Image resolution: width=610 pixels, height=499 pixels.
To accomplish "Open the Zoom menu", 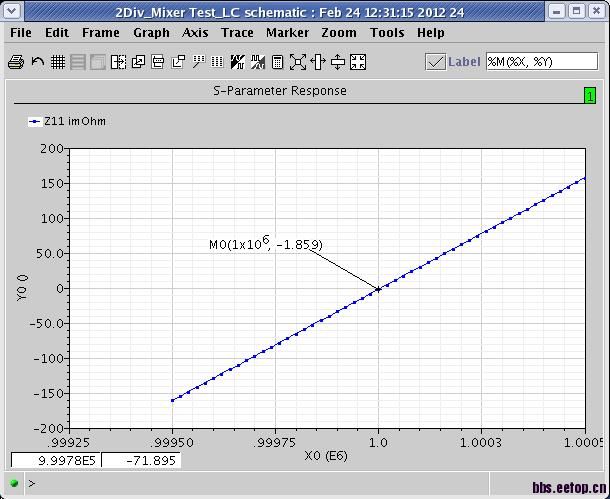I will [x=339, y=33].
